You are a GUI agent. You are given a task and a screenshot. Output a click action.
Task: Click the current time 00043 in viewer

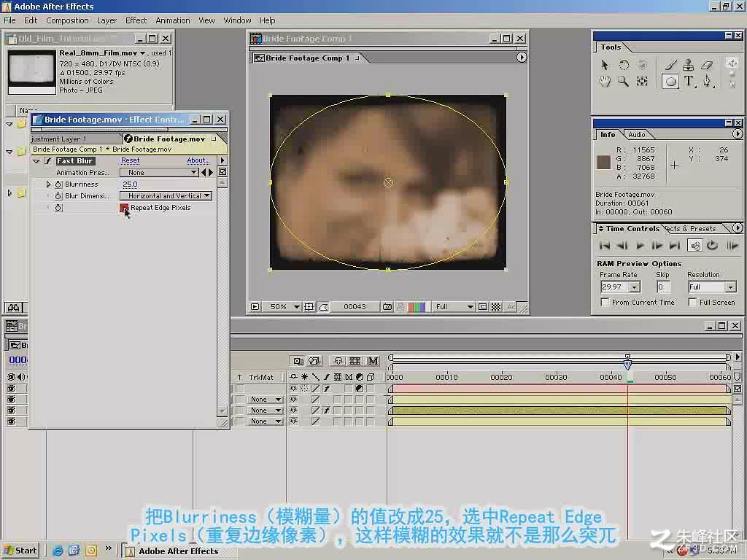[355, 307]
